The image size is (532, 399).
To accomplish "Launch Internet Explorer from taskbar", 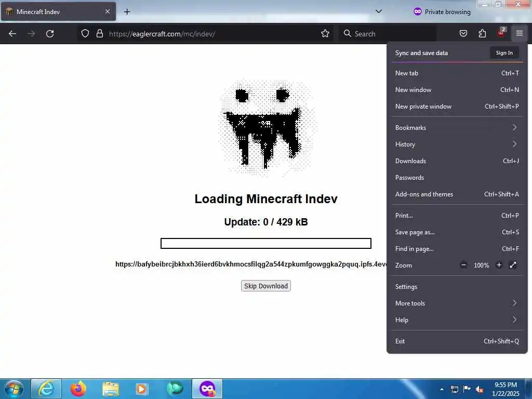I will coord(46,389).
